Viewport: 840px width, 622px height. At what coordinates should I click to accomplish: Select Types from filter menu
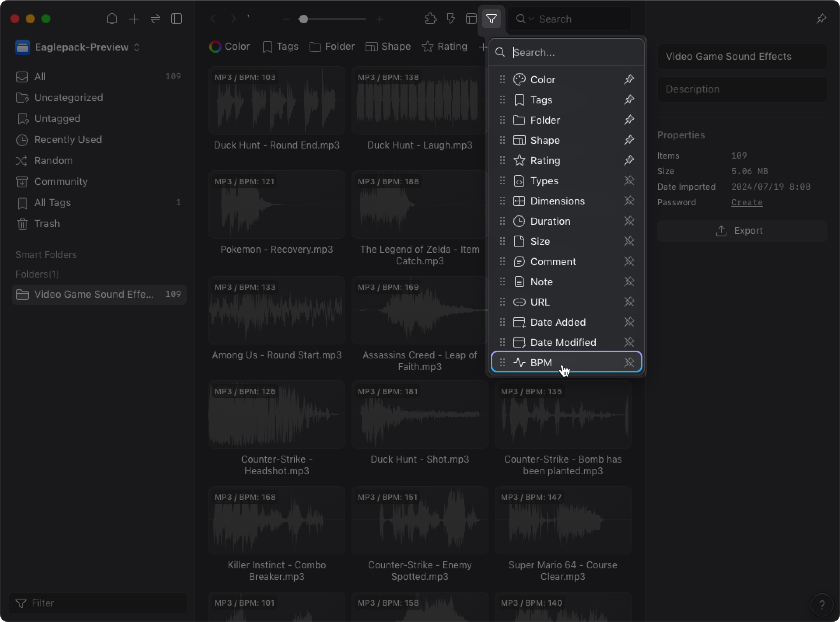[544, 181]
